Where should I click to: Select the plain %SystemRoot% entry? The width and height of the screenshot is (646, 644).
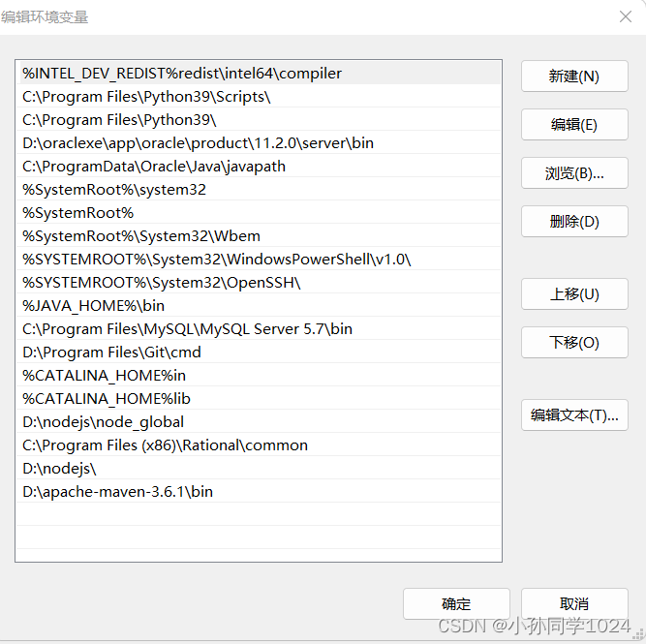pos(259,213)
